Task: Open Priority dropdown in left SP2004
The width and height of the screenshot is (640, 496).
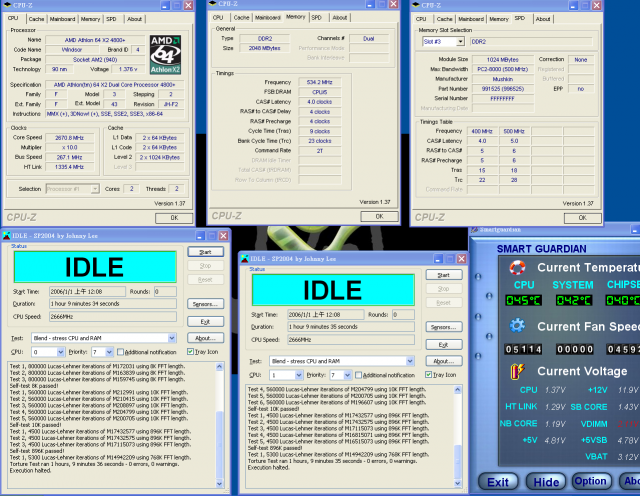Action: point(109,352)
